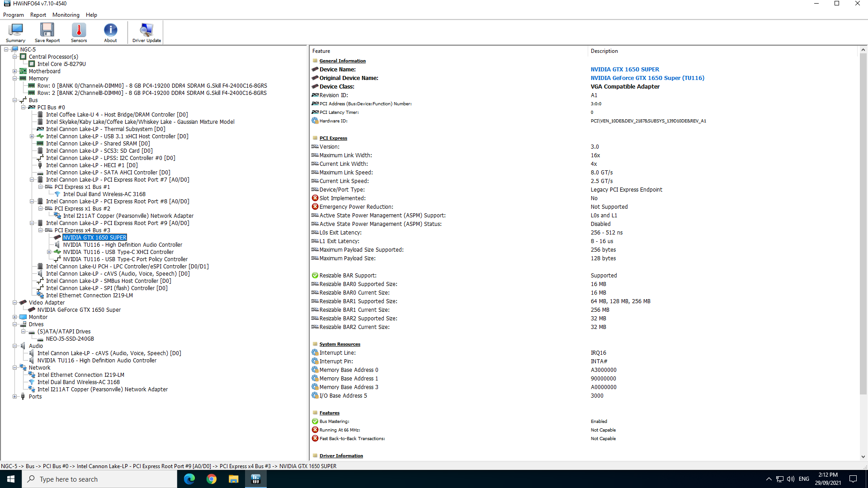Click the green check icon for Resizable BAR Support
868x488 pixels.
pos(315,275)
